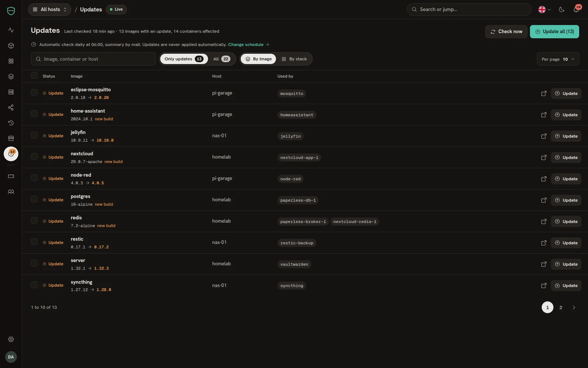The image size is (588, 368).
Task: Open the updates sidebar icon with badge 13
Action: tap(11, 154)
